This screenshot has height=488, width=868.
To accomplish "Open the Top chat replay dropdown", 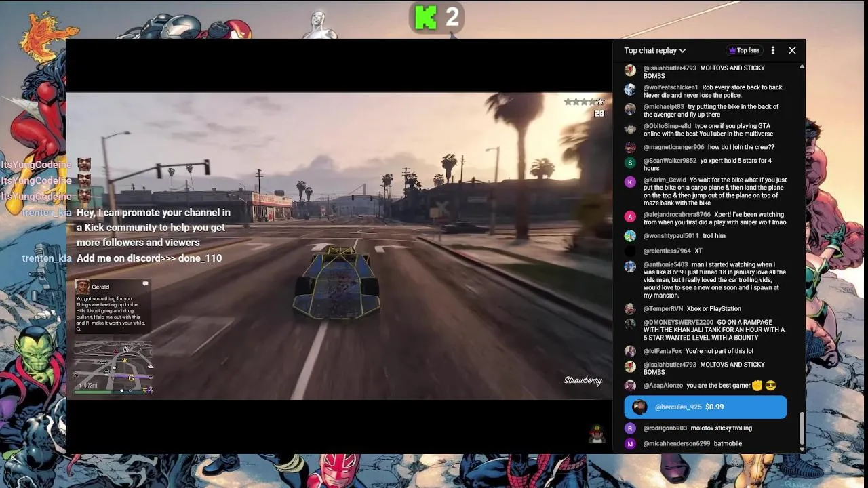I will (x=655, y=50).
